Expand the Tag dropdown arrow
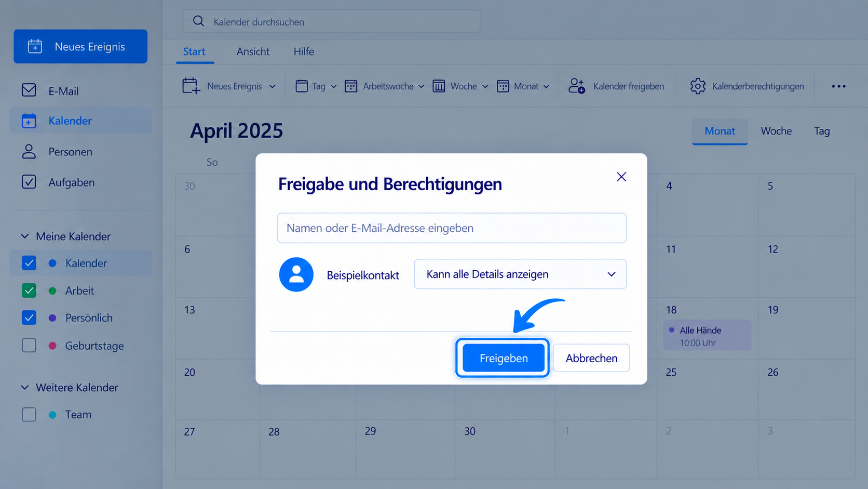 click(333, 86)
